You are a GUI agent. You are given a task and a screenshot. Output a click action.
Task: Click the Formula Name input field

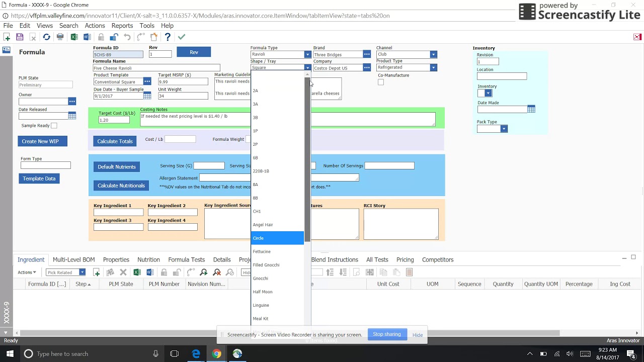pos(156,68)
